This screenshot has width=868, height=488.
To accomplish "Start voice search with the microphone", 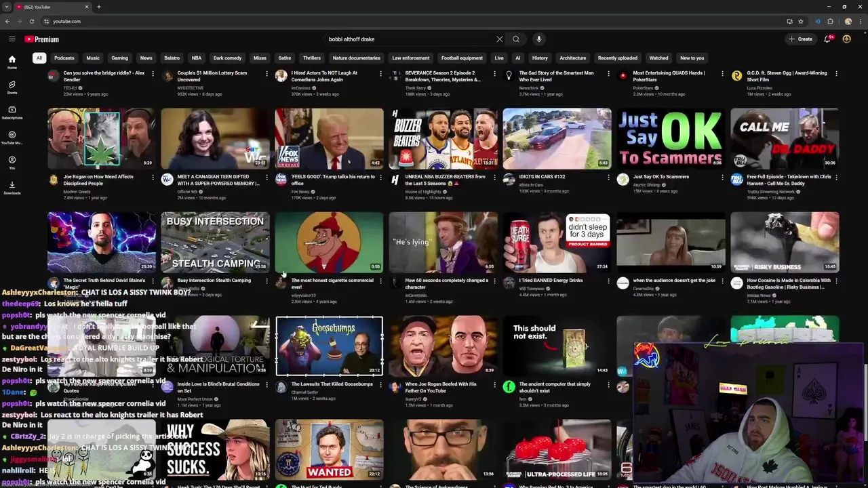I will [538, 39].
